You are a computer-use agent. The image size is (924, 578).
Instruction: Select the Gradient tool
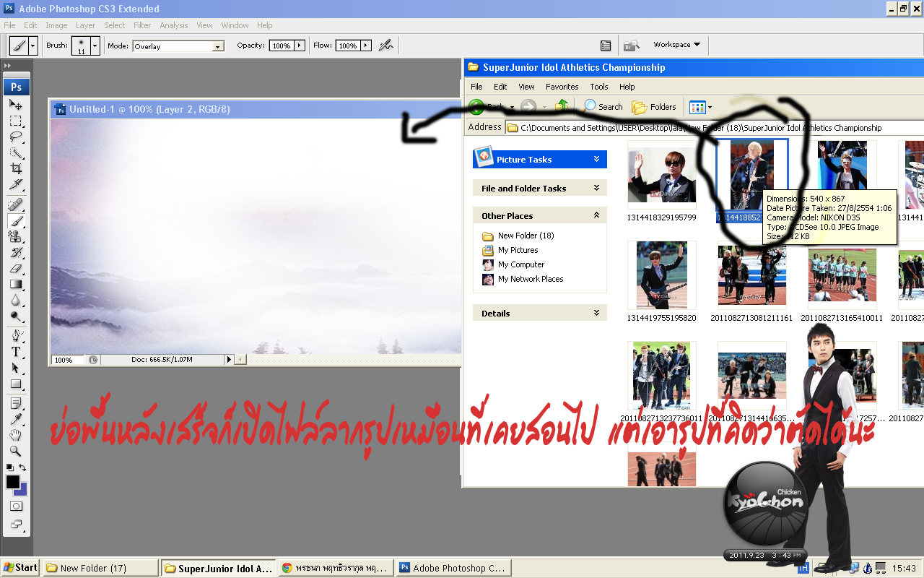16,285
